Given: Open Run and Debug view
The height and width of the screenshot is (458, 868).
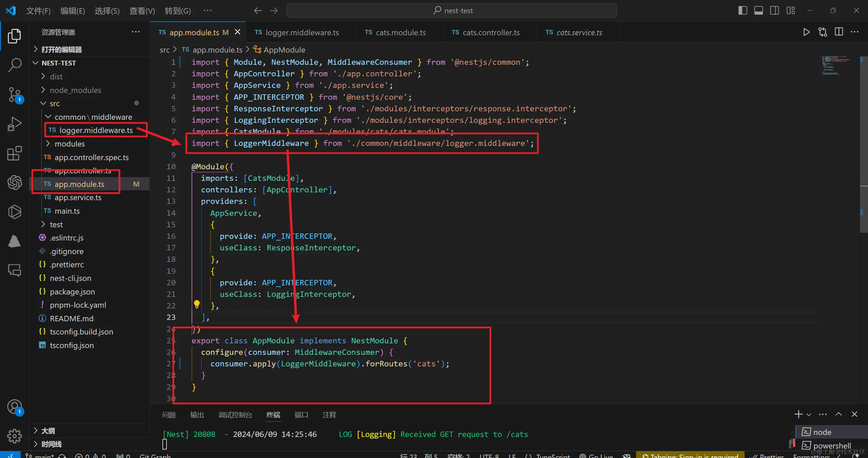Looking at the screenshot, I should tap(14, 124).
